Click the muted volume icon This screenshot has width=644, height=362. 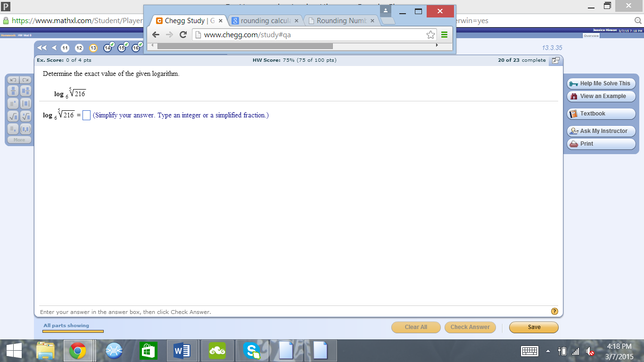click(x=589, y=351)
